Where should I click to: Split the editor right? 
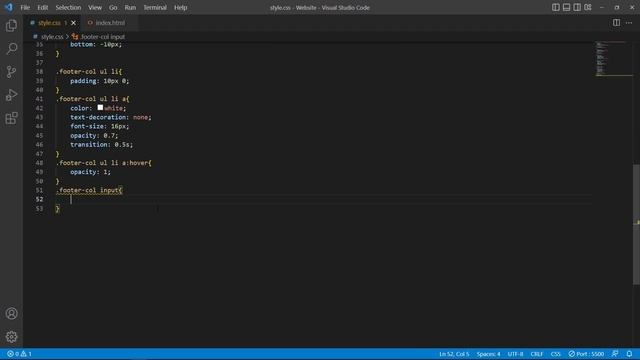(616, 23)
